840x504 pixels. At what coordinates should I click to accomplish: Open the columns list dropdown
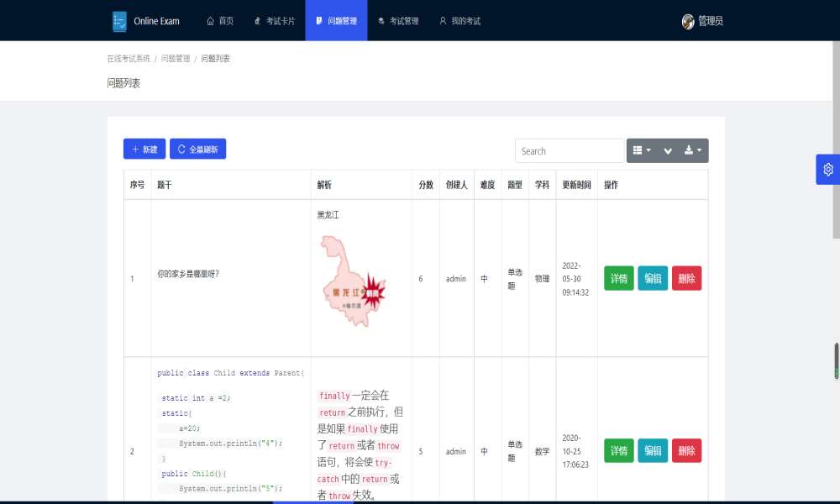coord(642,150)
